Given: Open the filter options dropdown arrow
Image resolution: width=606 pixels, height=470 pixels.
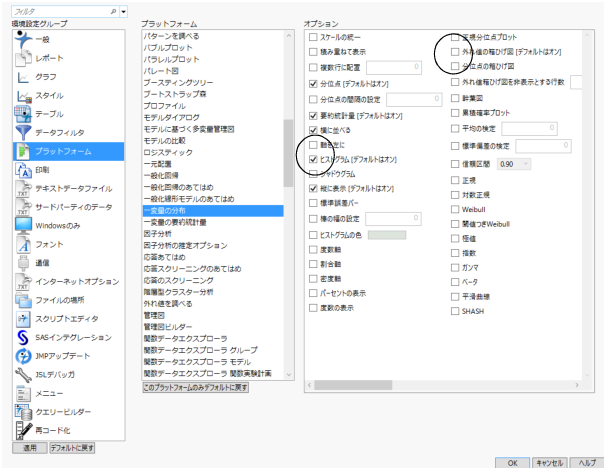Looking at the screenshot, I should click(124, 12).
